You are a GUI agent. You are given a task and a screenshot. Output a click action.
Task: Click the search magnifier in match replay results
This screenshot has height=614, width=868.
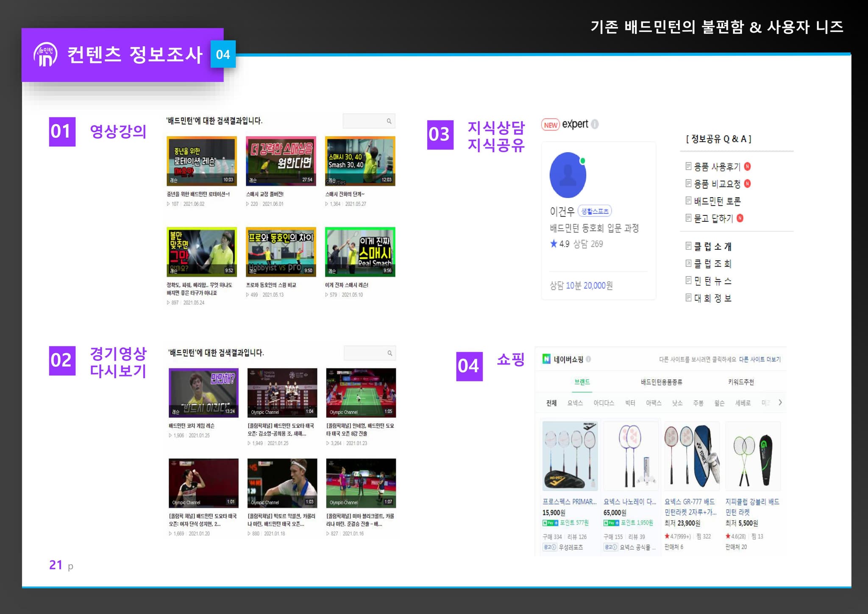(389, 353)
